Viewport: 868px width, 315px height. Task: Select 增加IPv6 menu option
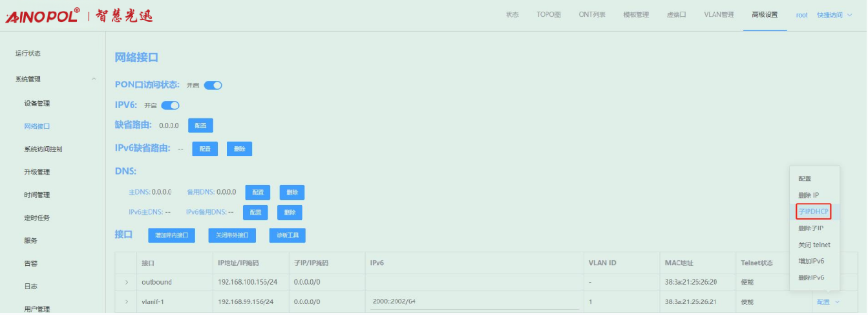pyautogui.click(x=811, y=261)
